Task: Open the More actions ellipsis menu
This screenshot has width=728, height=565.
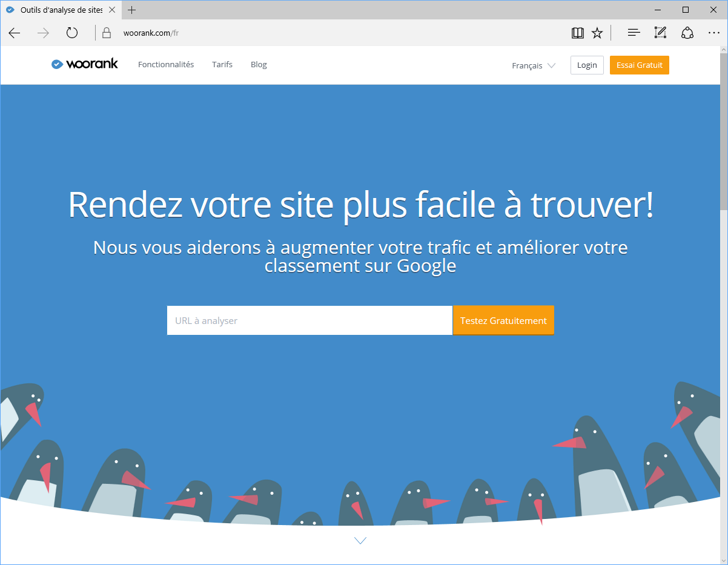Action: pyautogui.click(x=714, y=33)
